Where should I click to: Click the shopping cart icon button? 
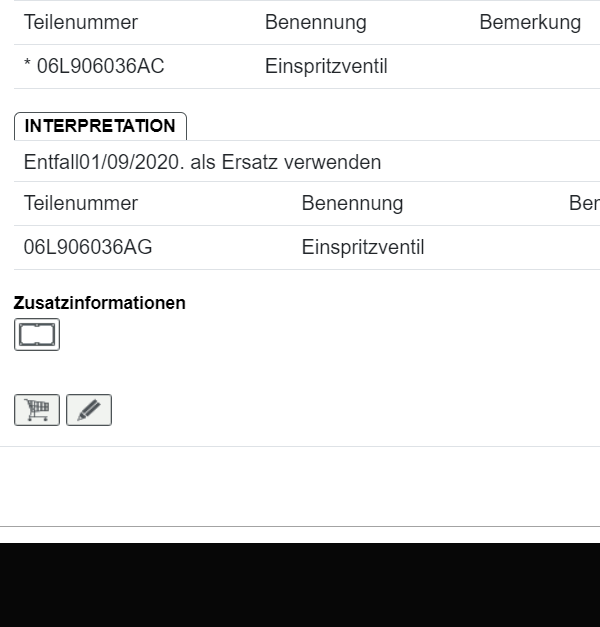(x=37, y=410)
